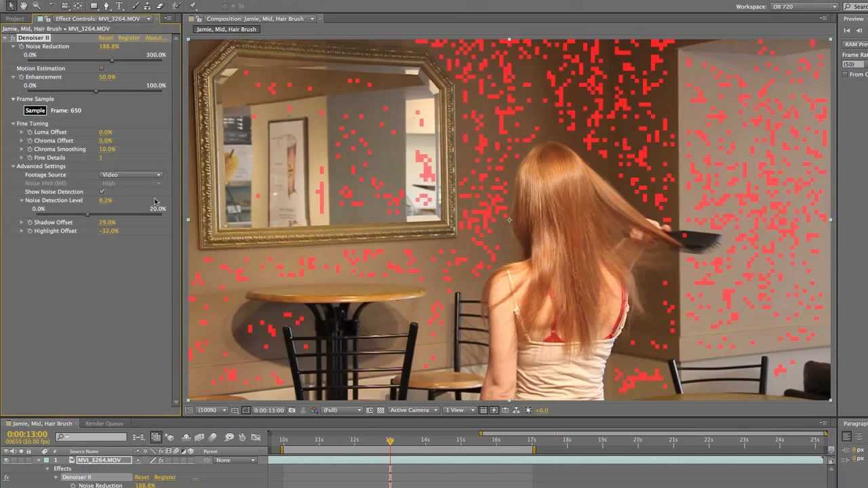Click the 0:00:13:00 timecode in the timeline
This screenshot has width=868, height=488.
click(x=27, y=434)
